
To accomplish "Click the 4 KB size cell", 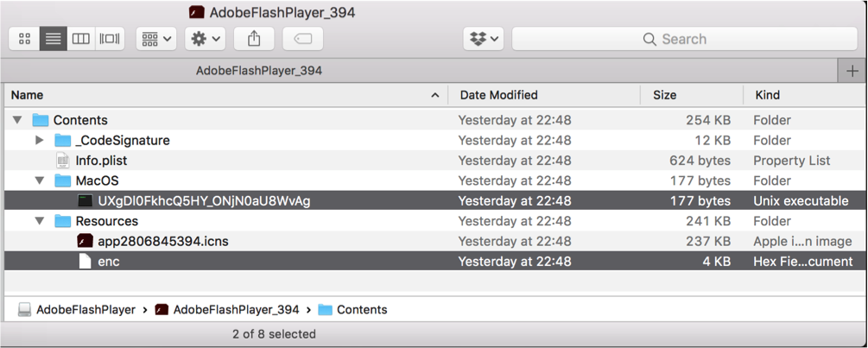I will coord(717,261).
